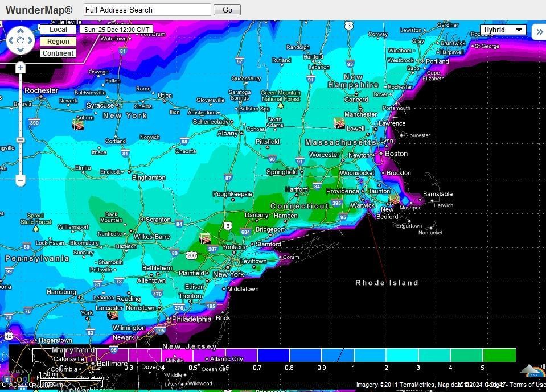The width and height of the screenshot is (546, 392).
Task: Click the hand icon in the pan control
Action: [x=20, y=40]
